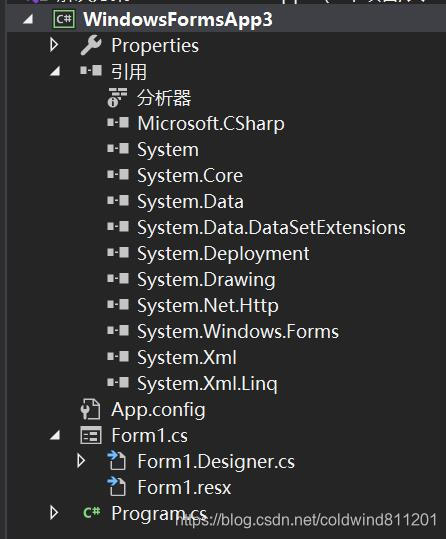The image size is (446, 539).
Task: Click the file icon of Form1.Designer.cs
Action: click(117, 461)
